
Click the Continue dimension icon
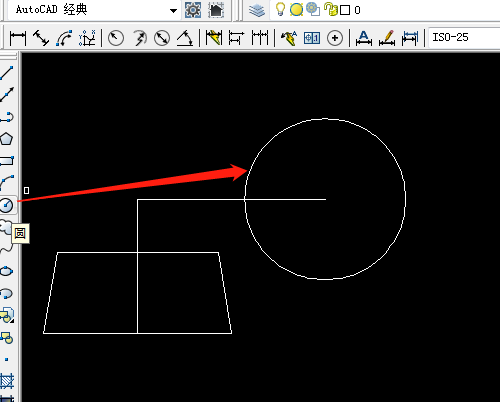click(x=260, y=38)
